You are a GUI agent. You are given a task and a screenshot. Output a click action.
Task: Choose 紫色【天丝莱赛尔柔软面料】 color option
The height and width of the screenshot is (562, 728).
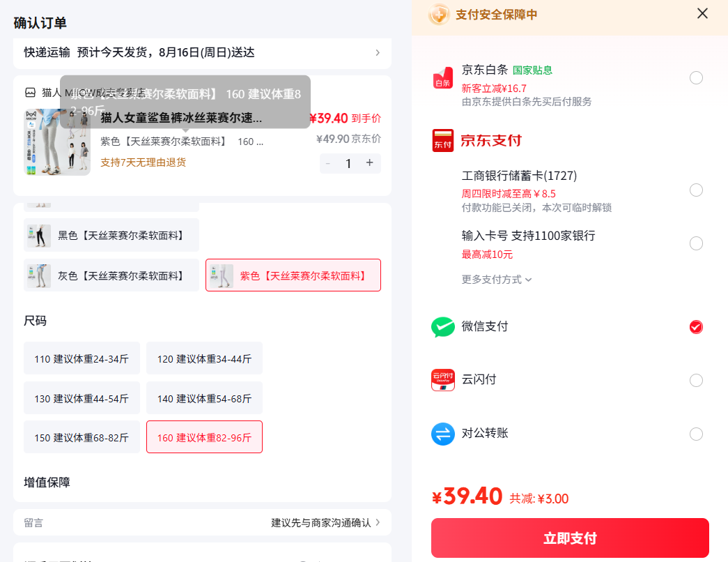[293, 275]
